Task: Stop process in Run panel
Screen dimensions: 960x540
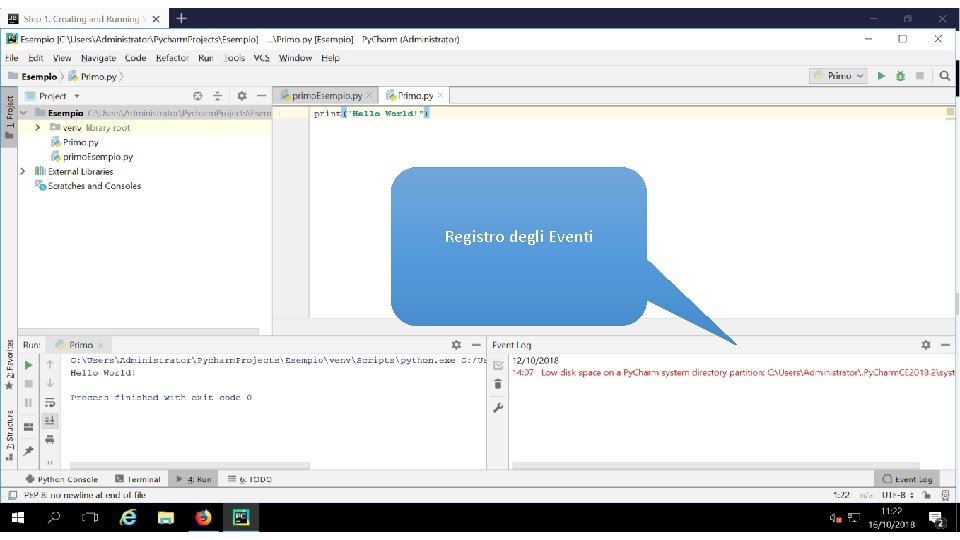Action: [28, 384]
